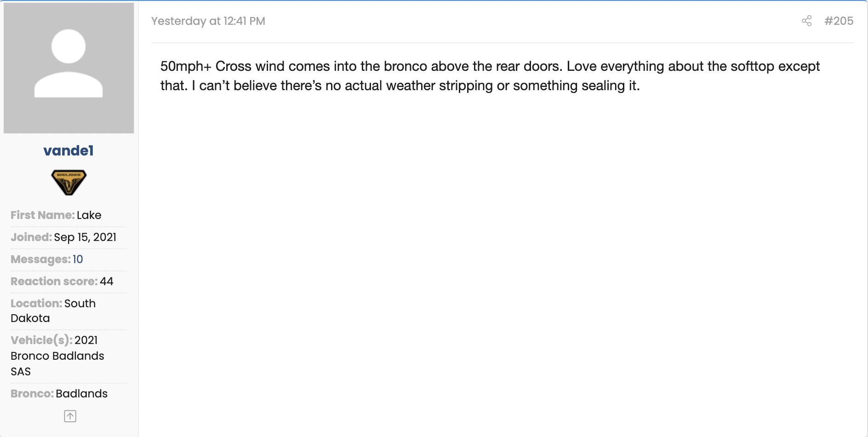Click the Badlands badge emblem
This screenshot has width=868, height=437.
point(69,182)
